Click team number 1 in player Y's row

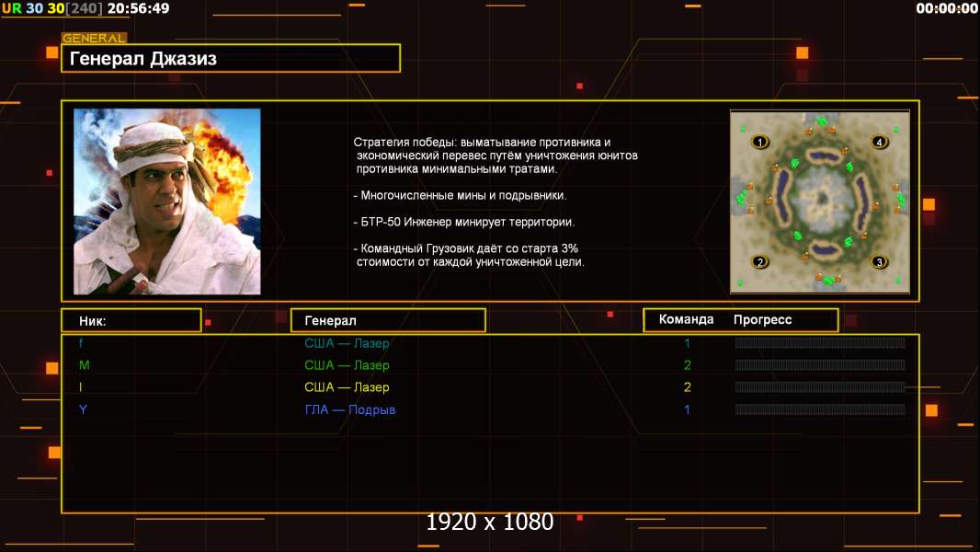[687, 409]
